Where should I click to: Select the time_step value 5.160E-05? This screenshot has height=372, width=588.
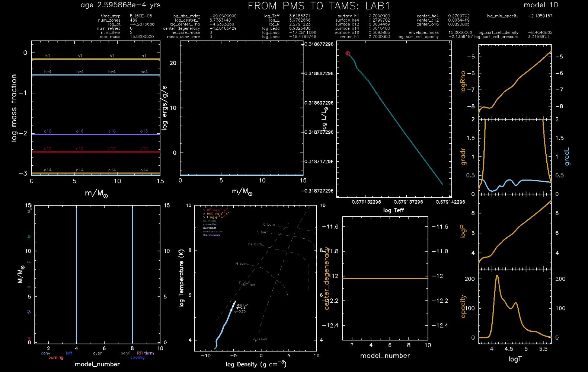coord(141,16)
